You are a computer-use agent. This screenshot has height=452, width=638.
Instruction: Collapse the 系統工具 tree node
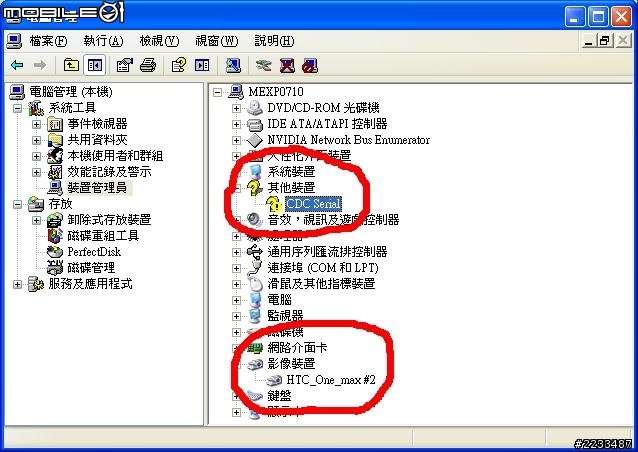(17, 108)
